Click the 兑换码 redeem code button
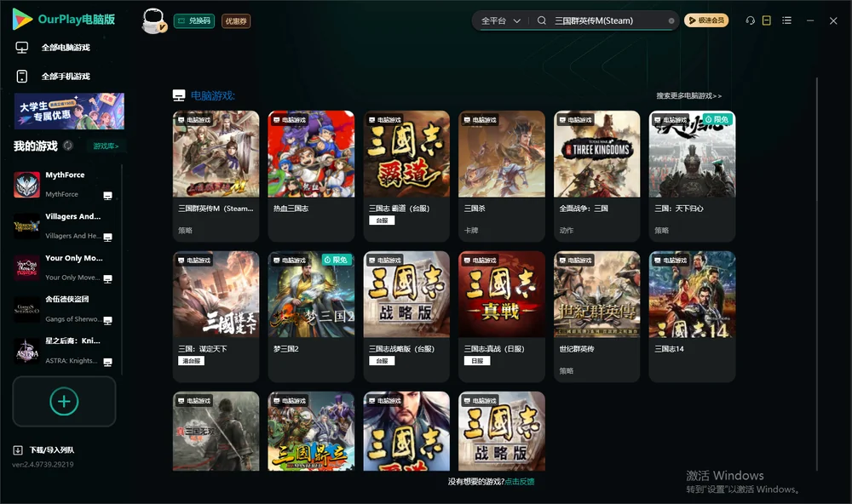The width and height of the screenshot is (852, 504). click(x=194, y=21)
